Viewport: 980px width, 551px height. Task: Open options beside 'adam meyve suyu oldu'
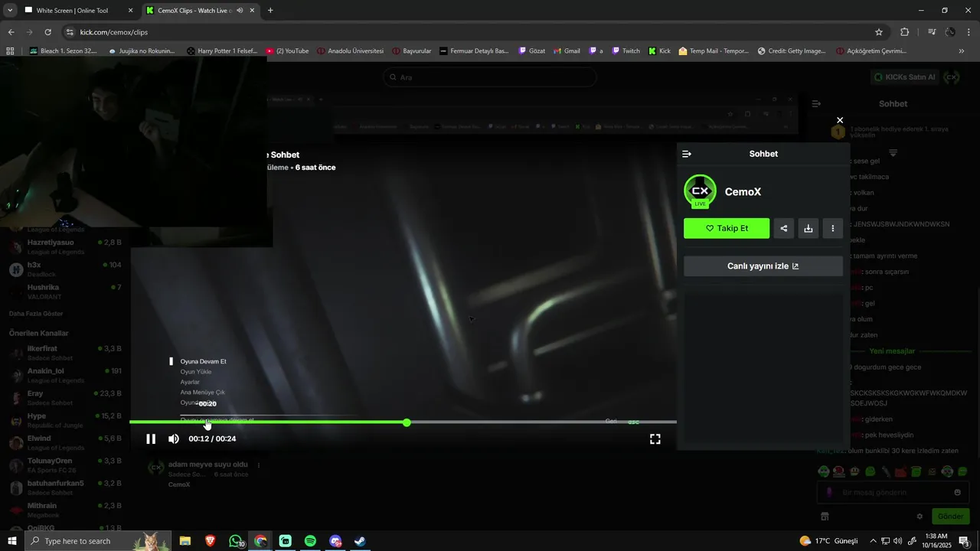pos(258,465)
